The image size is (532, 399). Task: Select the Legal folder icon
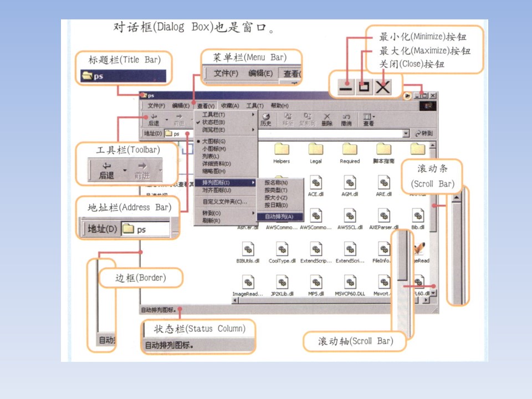pyautogui.click(x=315, y=149)
